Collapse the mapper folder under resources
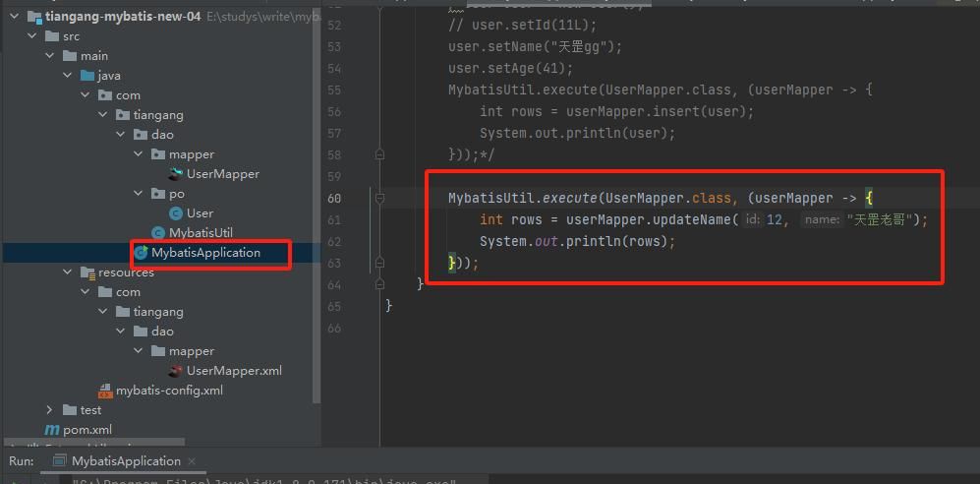980x484 pixels. pyautogui.click(x=139, y=351)
